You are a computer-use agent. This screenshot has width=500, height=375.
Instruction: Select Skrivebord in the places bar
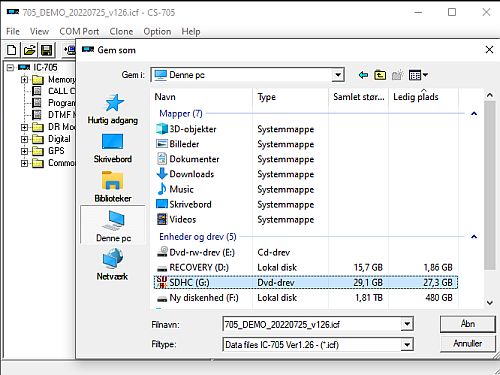[x=113, y=148]
